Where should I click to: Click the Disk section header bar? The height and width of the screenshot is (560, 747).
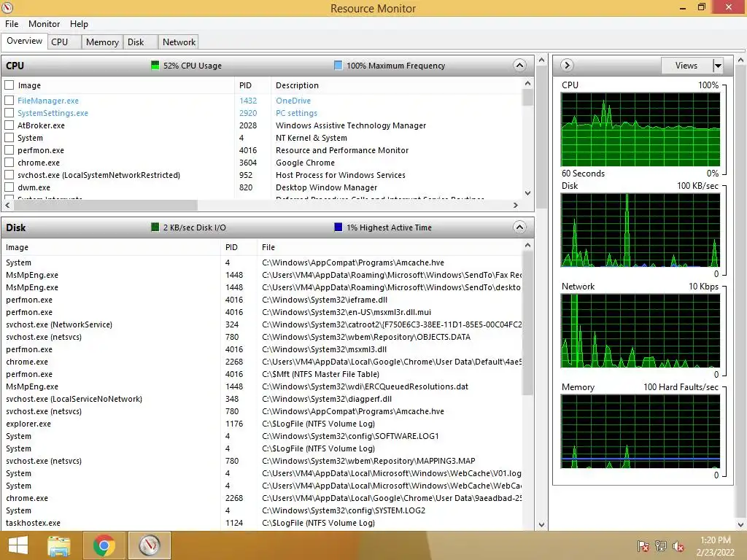coord(267,227)
